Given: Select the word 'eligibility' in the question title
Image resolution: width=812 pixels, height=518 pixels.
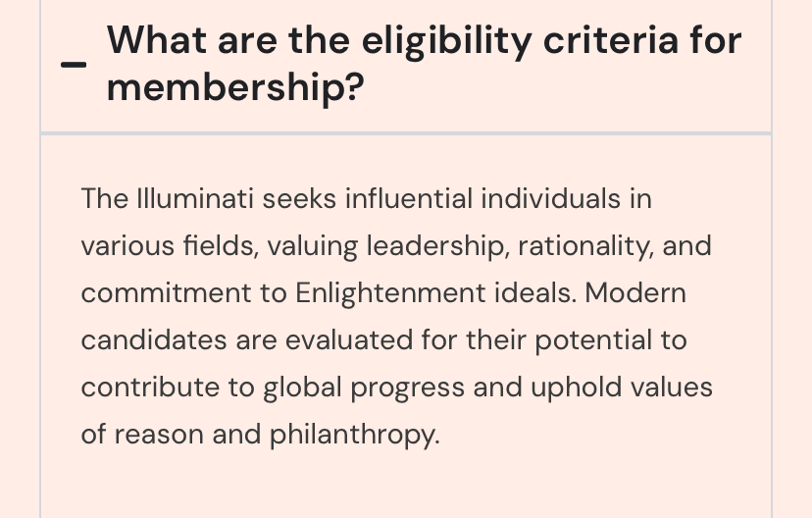Looking at the screenshot, I should click(446, 41).
